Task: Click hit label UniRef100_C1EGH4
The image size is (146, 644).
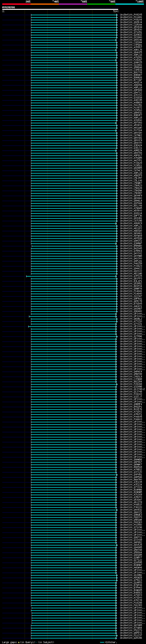Action: (x=131, y=42)
